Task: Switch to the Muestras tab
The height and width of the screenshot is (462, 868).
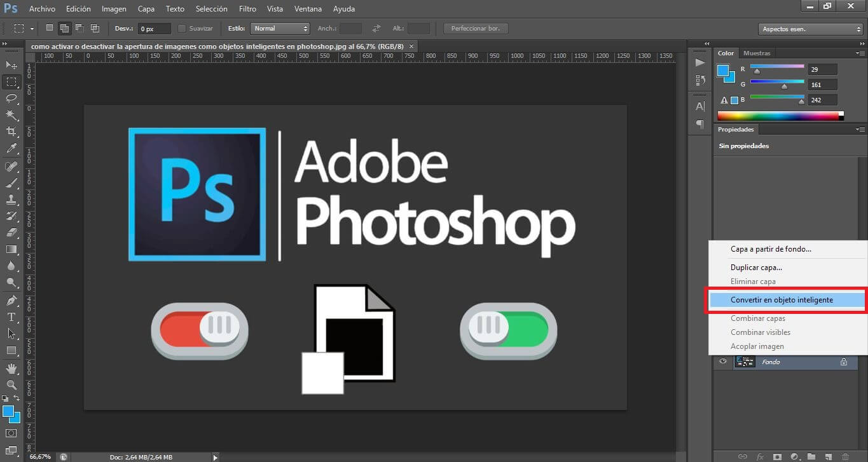Action: [x=757, y=53]
